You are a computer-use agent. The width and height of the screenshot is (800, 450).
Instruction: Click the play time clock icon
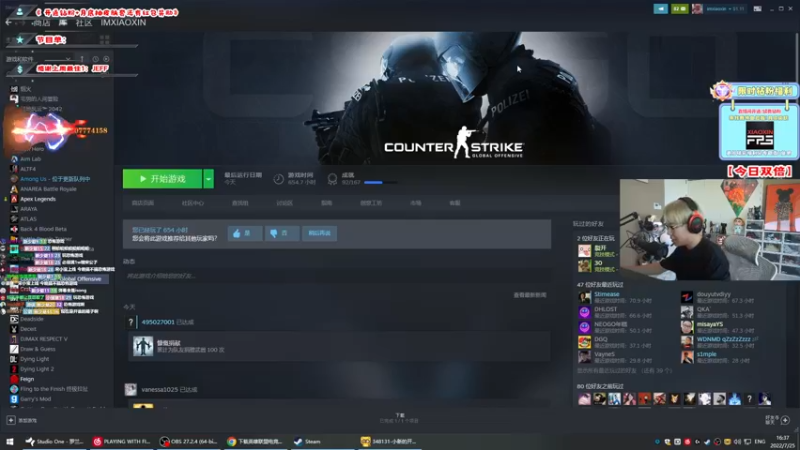(279, 179)
